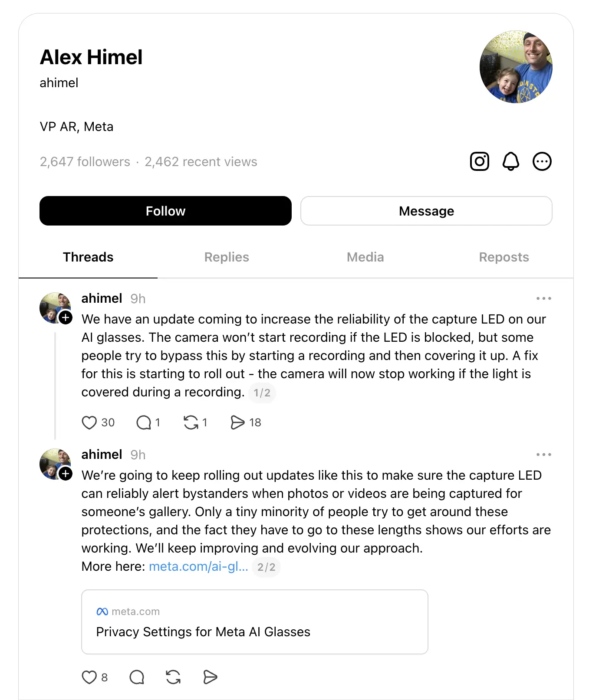The height and width of the screenshot is (700, 599).
Task: Open the three-dot menu on first post
Action: [543, 298]
